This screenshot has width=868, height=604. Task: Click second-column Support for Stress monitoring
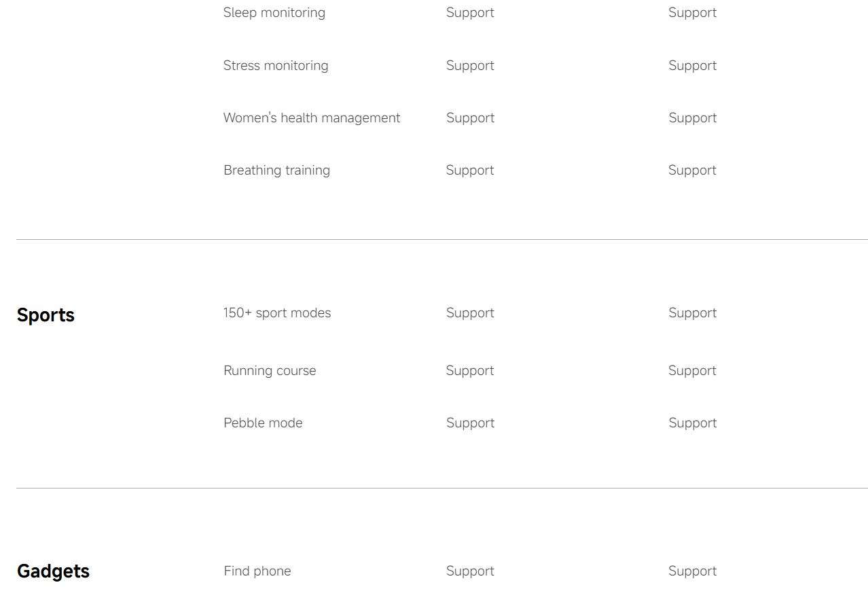click(692, 66)
